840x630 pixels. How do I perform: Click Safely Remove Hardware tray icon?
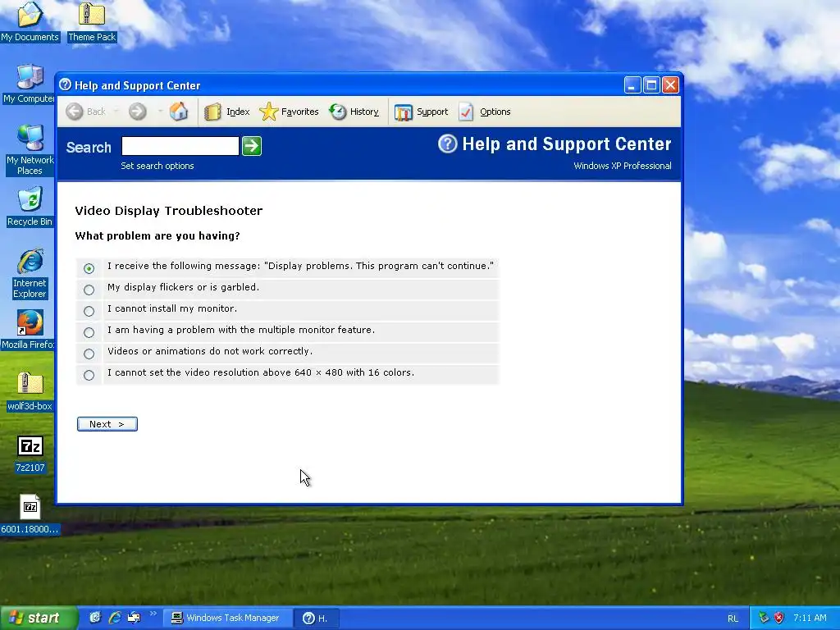tap(764, 618)
